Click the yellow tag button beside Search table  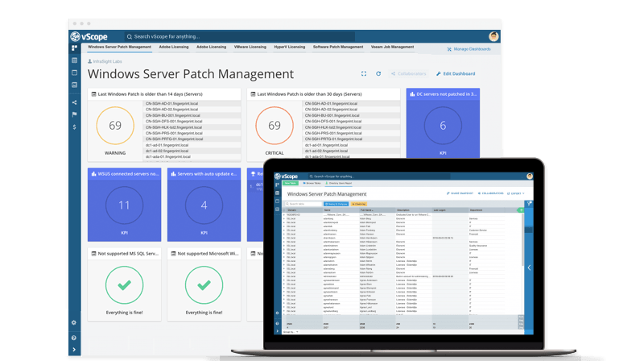pos(358,204)
